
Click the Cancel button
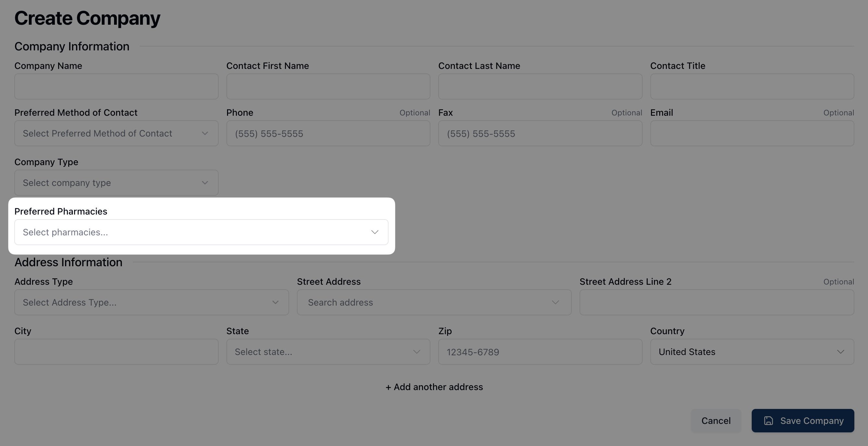716,421
